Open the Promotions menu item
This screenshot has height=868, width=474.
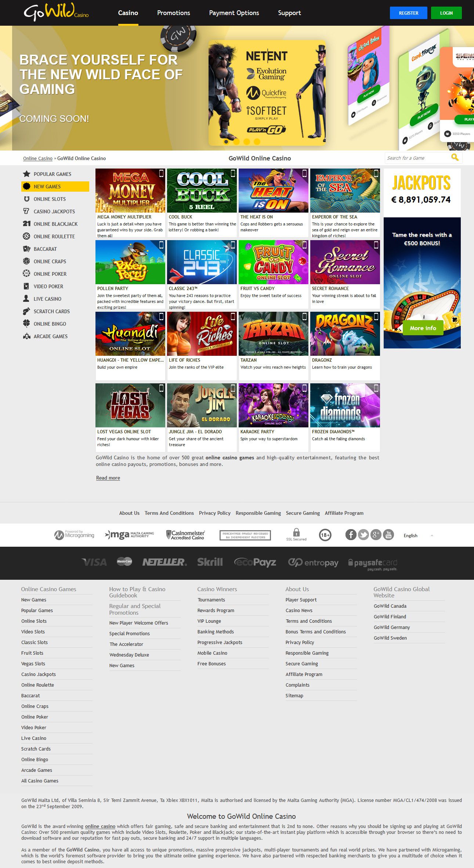[174, 13]
